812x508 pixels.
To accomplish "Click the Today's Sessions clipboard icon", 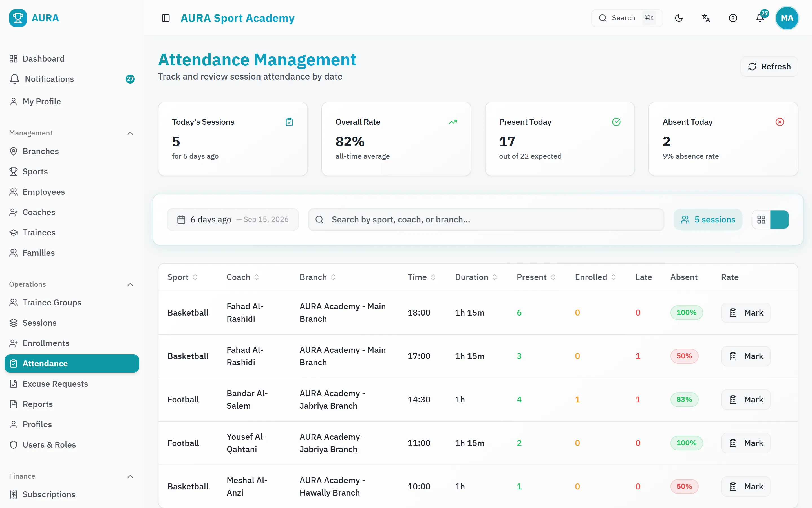I will [x=289, y=122].
